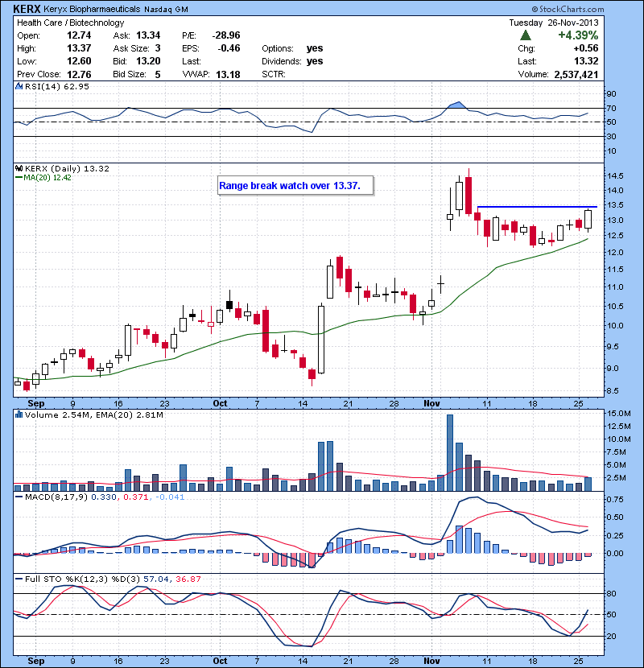This screenshot has width=644, height=668.
Task: Click the Range break watch annotation box
Action: click(295, 186)
